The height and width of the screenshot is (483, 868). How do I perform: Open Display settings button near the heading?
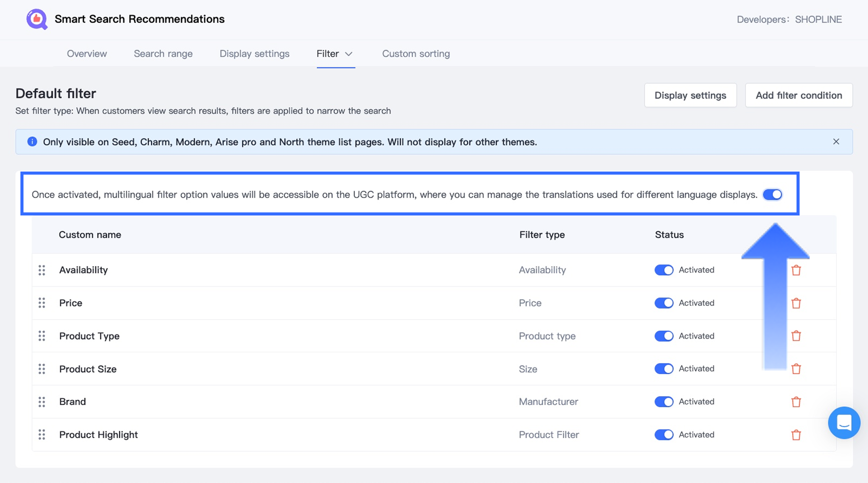[690, 95]
